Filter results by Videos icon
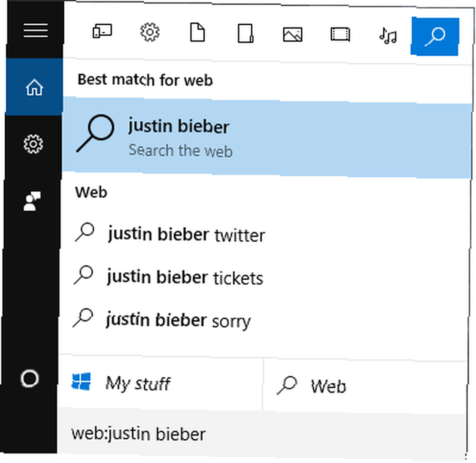 point(340,34)
